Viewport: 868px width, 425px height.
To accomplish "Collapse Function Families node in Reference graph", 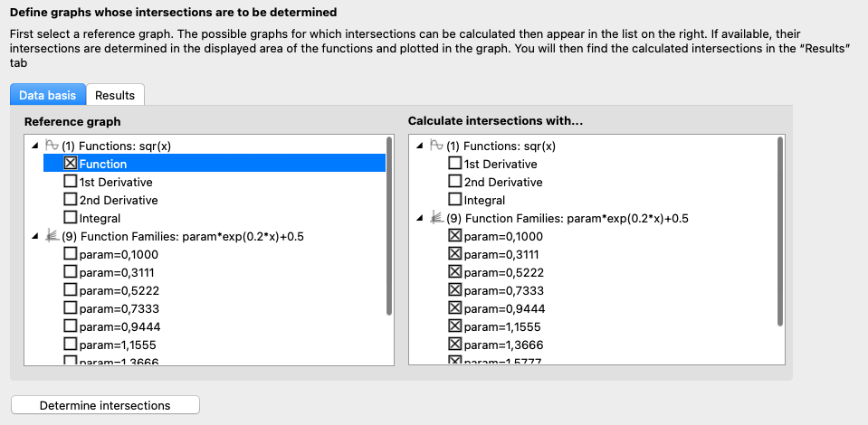I will pos(35,236).
